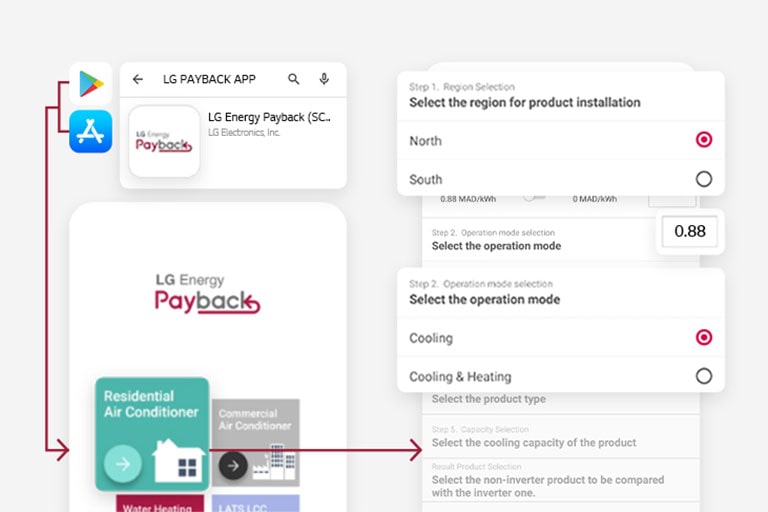
Task: Select the South region radio button
Action: (x=703, y=179)
